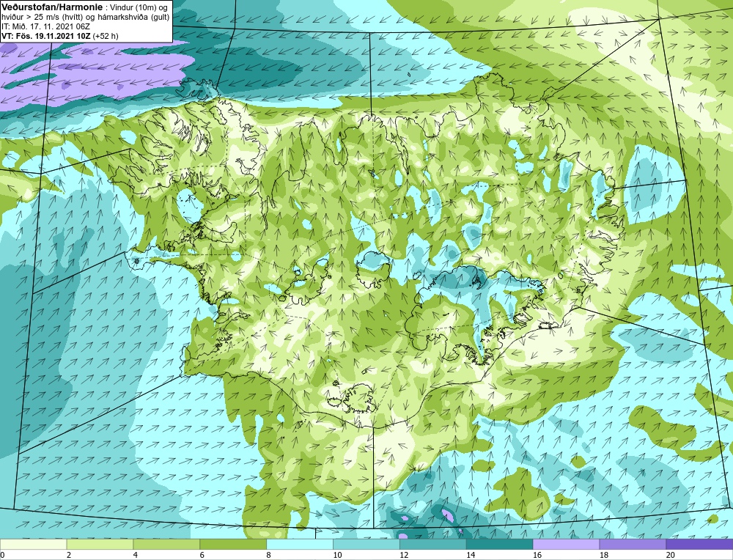
Task: Click the legend label '20'
Action: 671,555
